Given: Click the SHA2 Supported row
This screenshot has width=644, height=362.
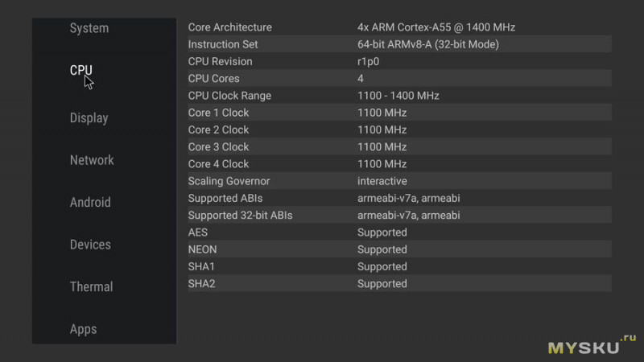Looking at the screenshot, I should [399, 284].
